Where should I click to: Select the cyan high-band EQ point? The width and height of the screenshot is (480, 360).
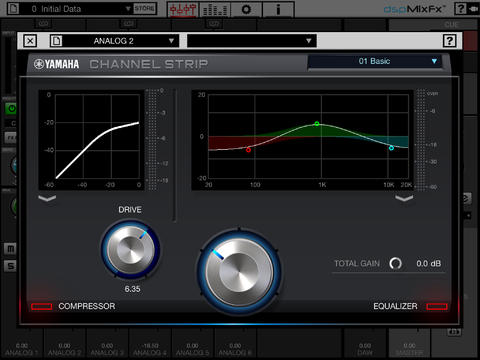pyautogui.click(x=391, y=148)
